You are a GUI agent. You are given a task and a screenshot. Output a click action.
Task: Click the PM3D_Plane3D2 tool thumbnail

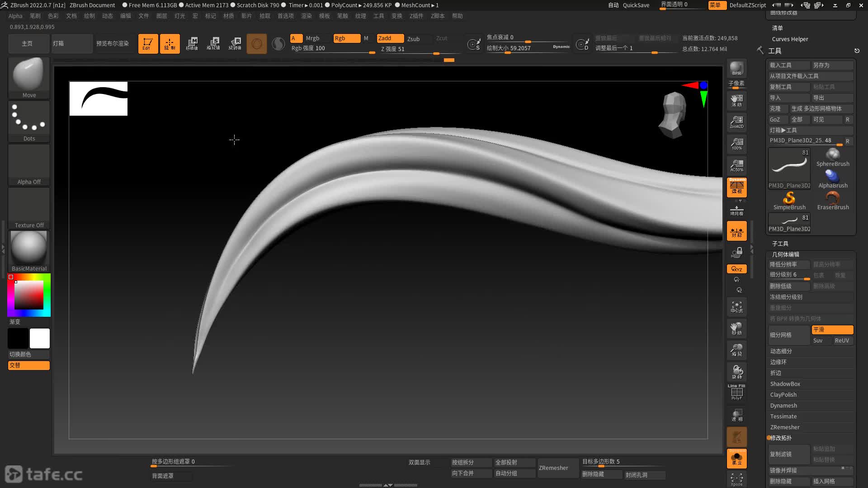click(789, 167)
